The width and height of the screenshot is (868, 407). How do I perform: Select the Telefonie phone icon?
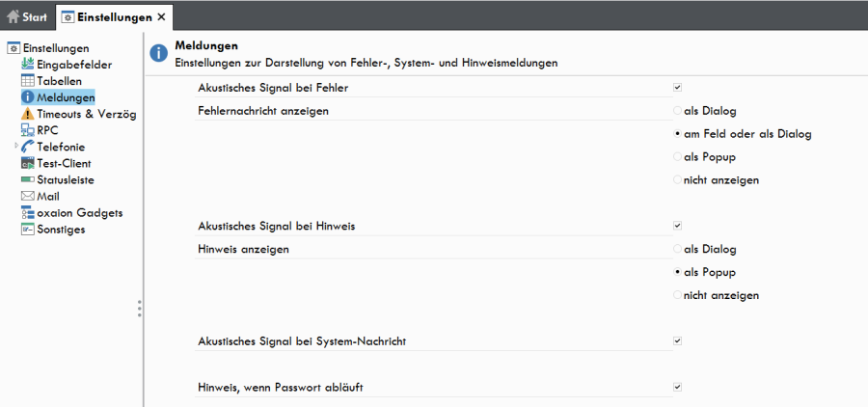point(28,147)
